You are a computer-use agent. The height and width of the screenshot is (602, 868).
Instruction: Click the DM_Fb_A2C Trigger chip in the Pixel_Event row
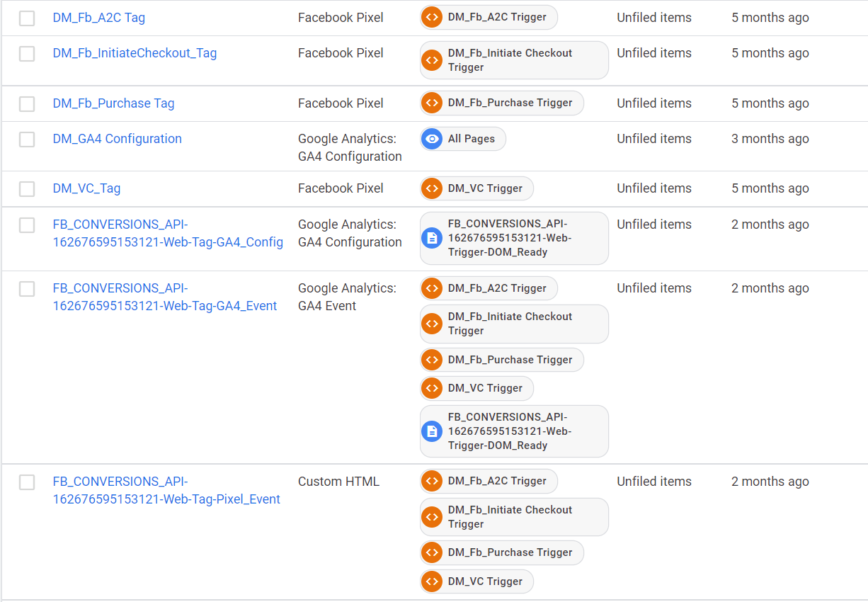[x=489, y=481]
